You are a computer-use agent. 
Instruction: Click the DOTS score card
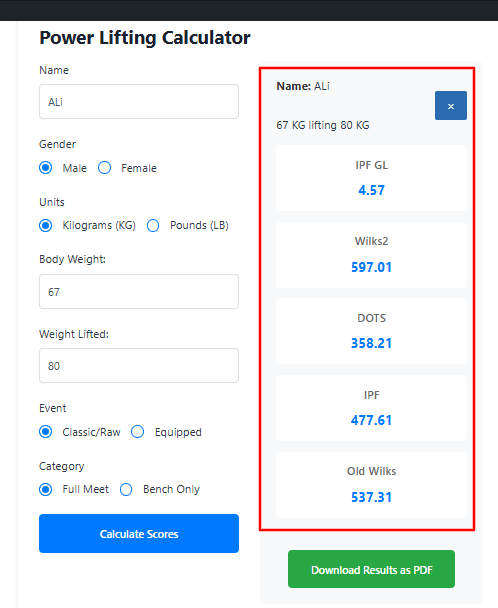[x=371, y=331]
